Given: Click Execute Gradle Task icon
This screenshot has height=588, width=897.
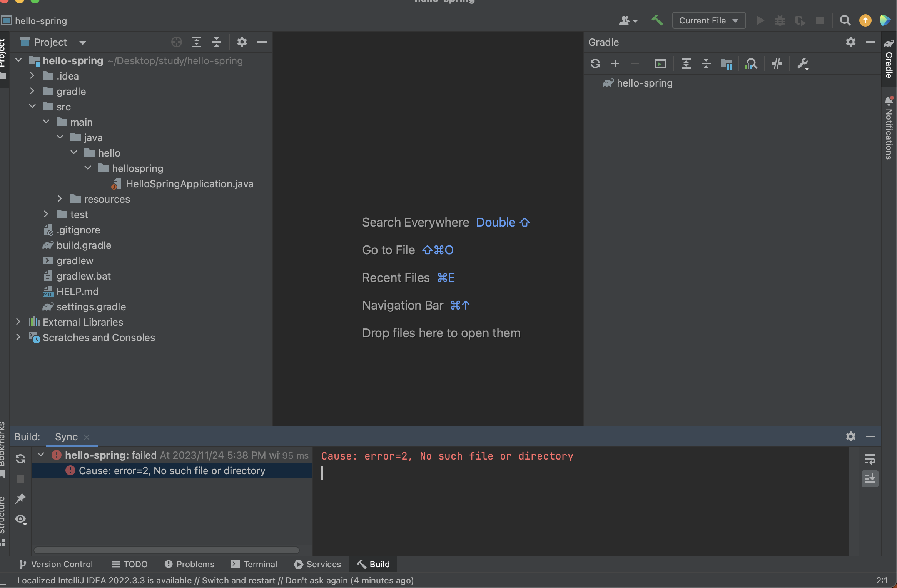Looking at the screenshot, I should (x=661, y=63).
